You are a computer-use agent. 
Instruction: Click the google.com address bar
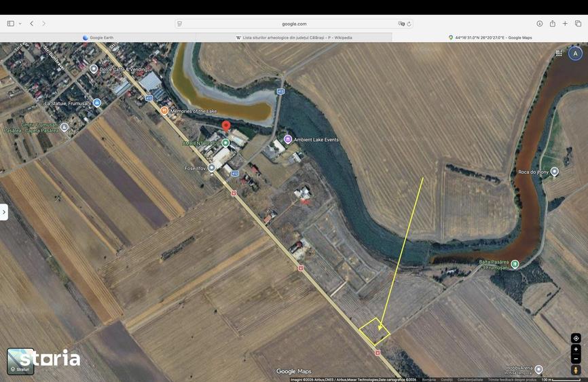coord(294,24)
